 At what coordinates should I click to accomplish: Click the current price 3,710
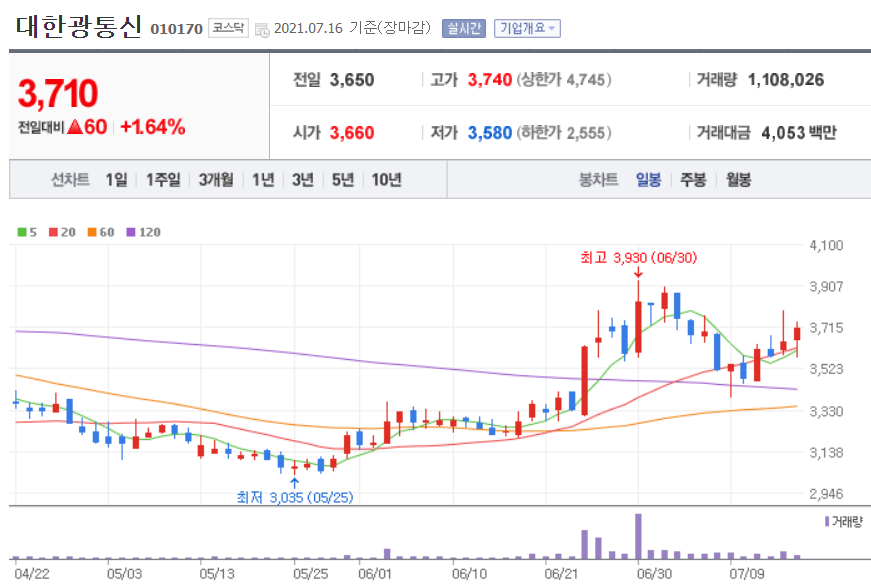[58, 93]
